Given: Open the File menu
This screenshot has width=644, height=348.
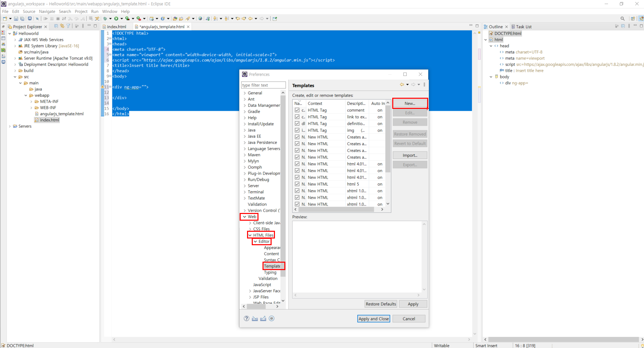Looking at the screenshot, I should [x=5, y=11].
